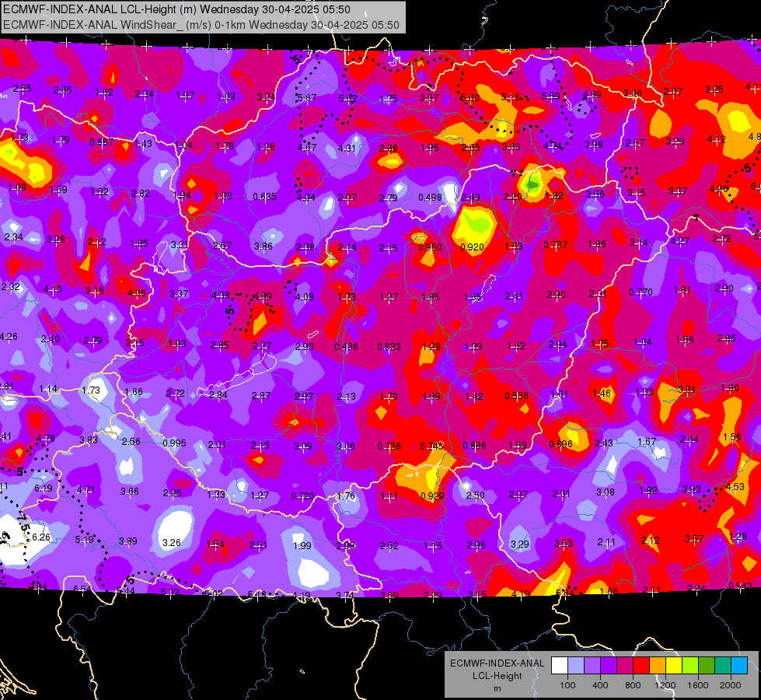Click wind shear value 5.60
This screenshot has height=700, width=761.
pyautogui.click(x=470, y=98)
